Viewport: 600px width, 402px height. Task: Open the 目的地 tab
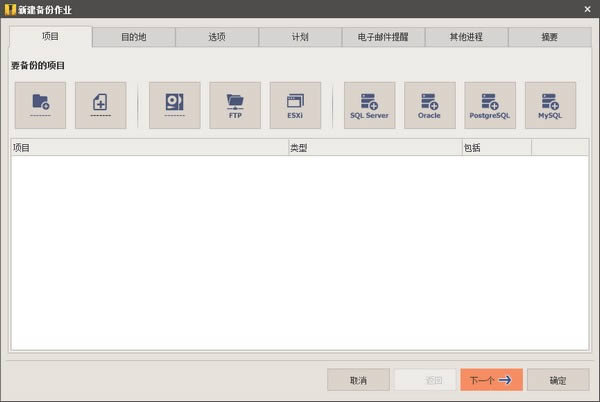point(134,37)
